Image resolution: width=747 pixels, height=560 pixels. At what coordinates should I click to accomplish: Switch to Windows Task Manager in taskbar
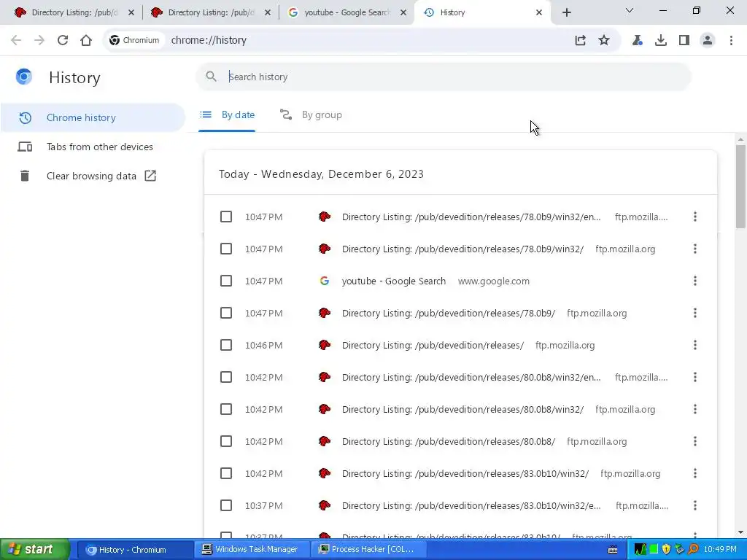[x=251, y=550]
